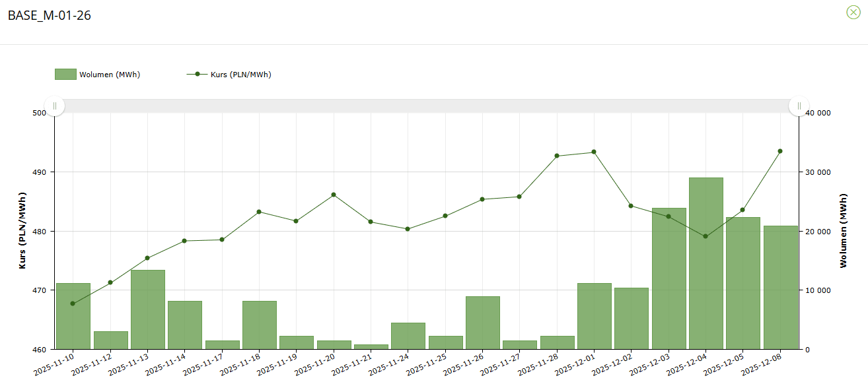This screenshot has width=868, height=386.
Task: Select the volume bar for 2025-11-13
Action: [147, 309]
